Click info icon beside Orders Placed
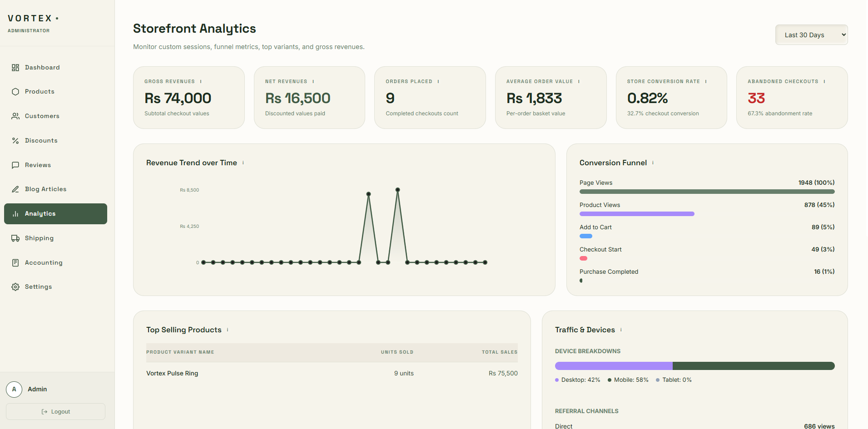 (x=438, y=82)
